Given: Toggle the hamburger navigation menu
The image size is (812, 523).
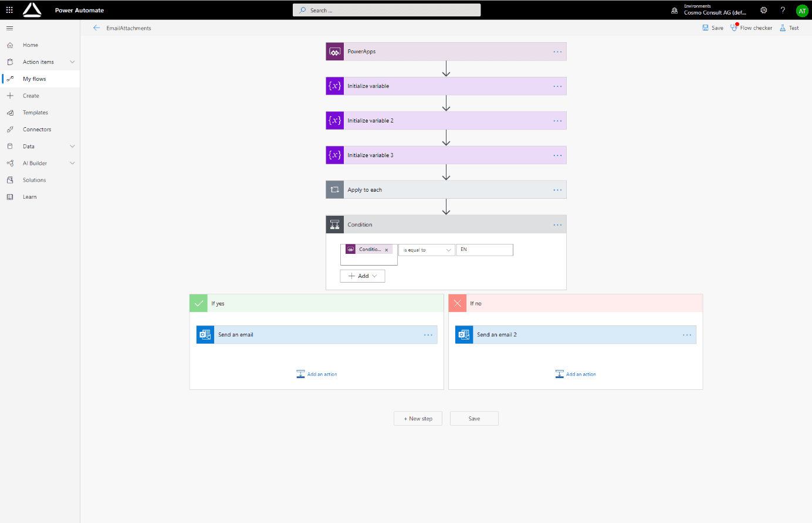Looking at the screenshot, I should click(9, 28).
